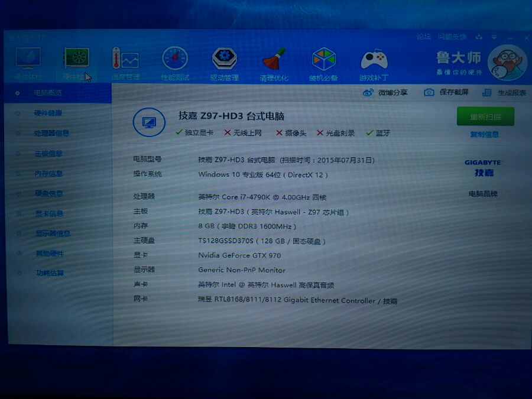Open 装机必备 cube icon

(x=323, y=59)
